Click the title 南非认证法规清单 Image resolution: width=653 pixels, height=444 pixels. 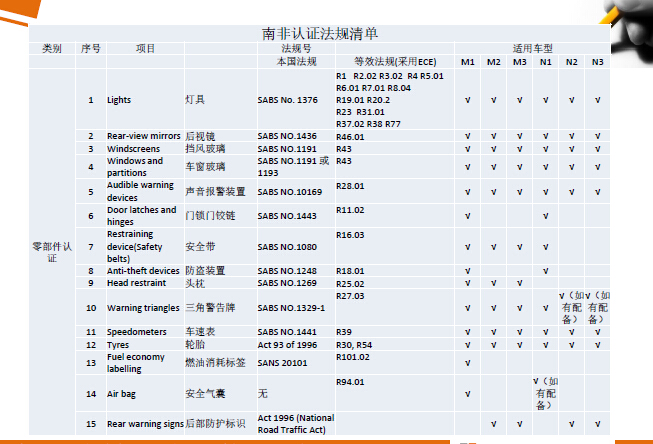pos(319,34)
